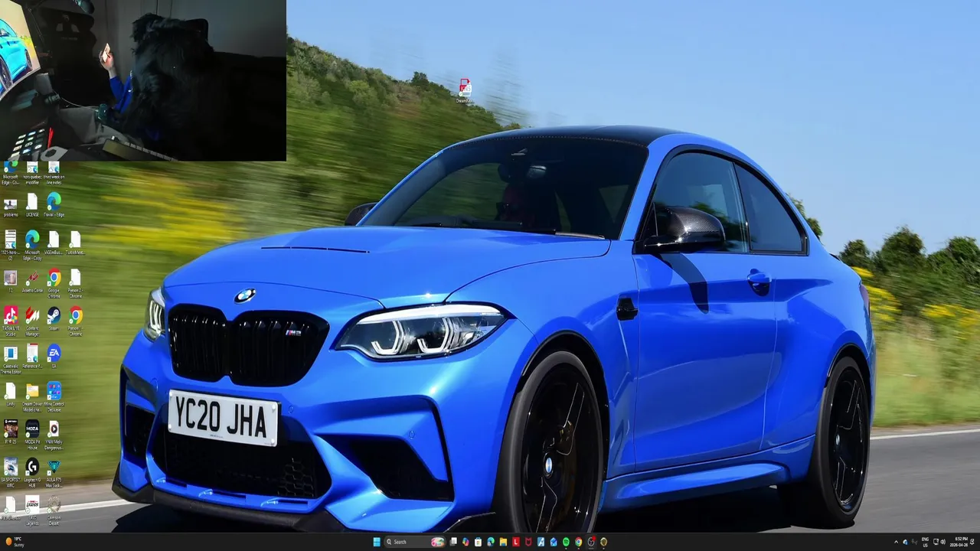Open TikTok LIVE Studio shortcut
The height and width of the screenshot is (551, 980).
point(11,321)
